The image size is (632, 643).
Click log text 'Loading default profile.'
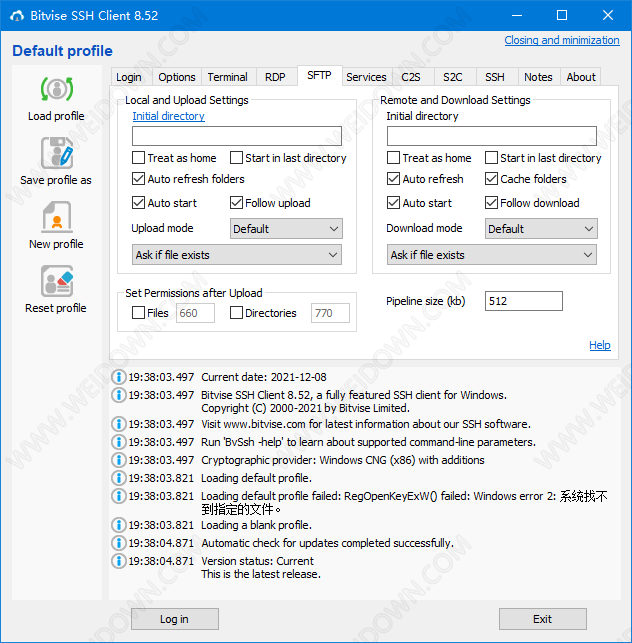point(256,478)
